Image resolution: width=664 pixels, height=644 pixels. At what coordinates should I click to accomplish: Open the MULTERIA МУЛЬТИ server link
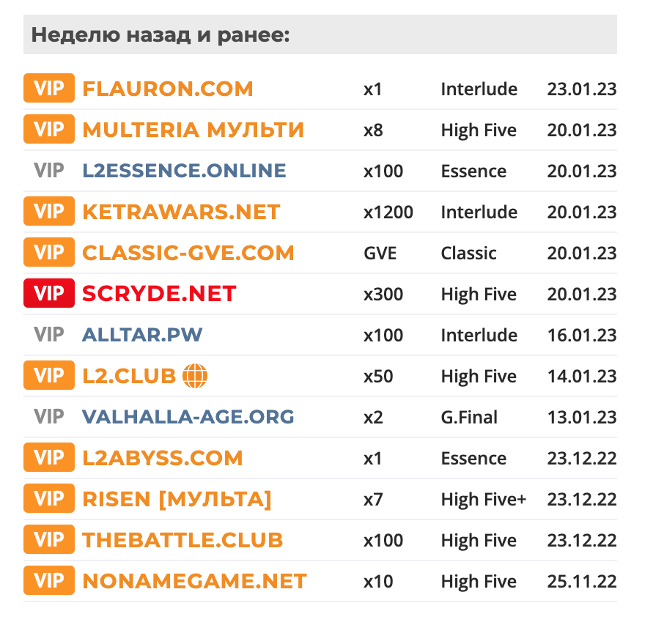coord(193,130)
